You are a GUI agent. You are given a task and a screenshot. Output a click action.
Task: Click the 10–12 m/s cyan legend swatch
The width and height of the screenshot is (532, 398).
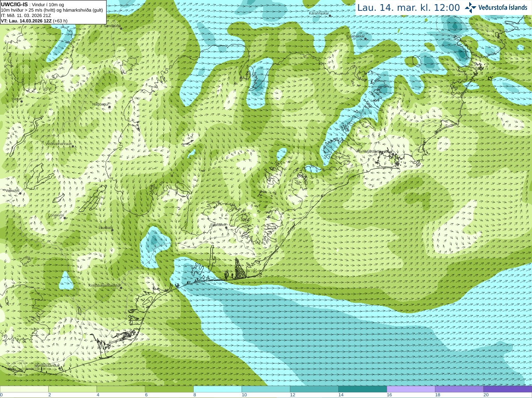(266, 389)
